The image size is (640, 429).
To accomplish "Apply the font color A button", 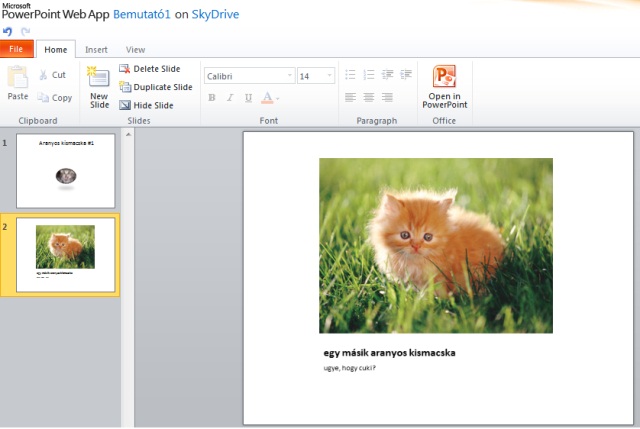I will (x=267, y=98).
